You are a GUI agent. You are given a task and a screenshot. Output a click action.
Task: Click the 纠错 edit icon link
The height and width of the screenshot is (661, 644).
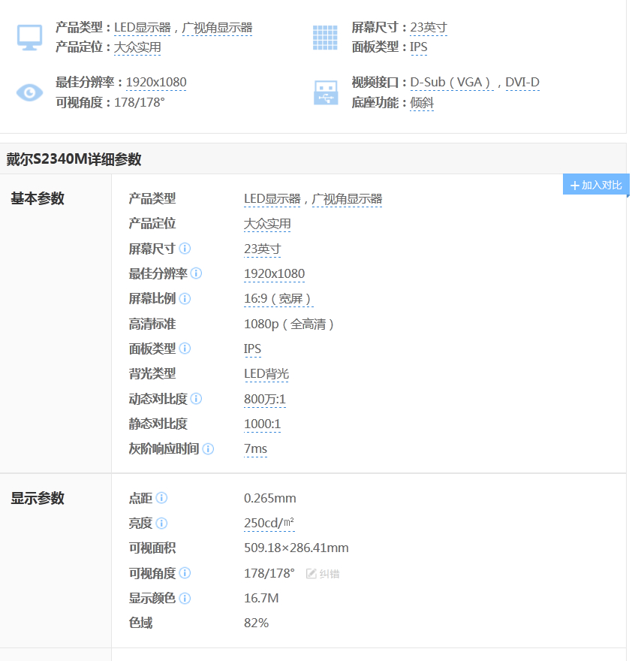[323, 574]
